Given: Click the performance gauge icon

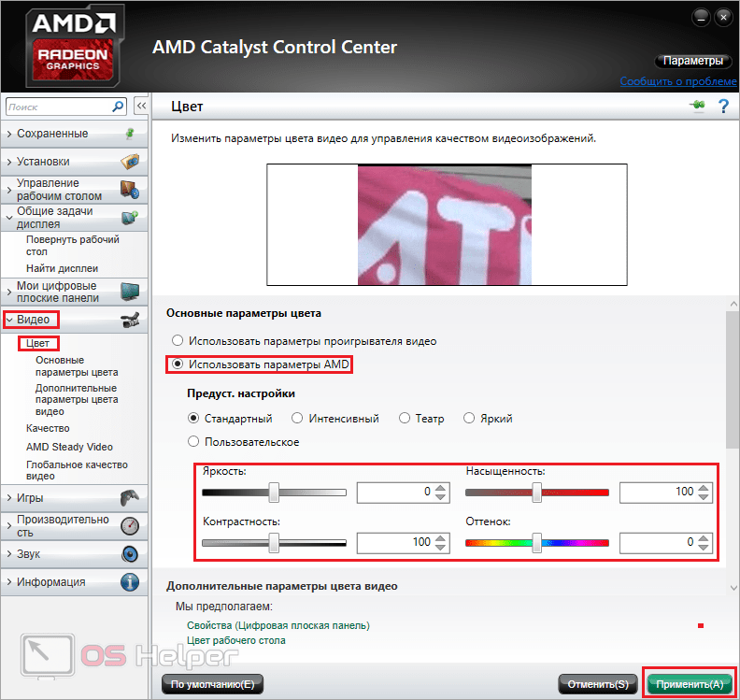Looking at the screenshot, I should coord(130,526).
